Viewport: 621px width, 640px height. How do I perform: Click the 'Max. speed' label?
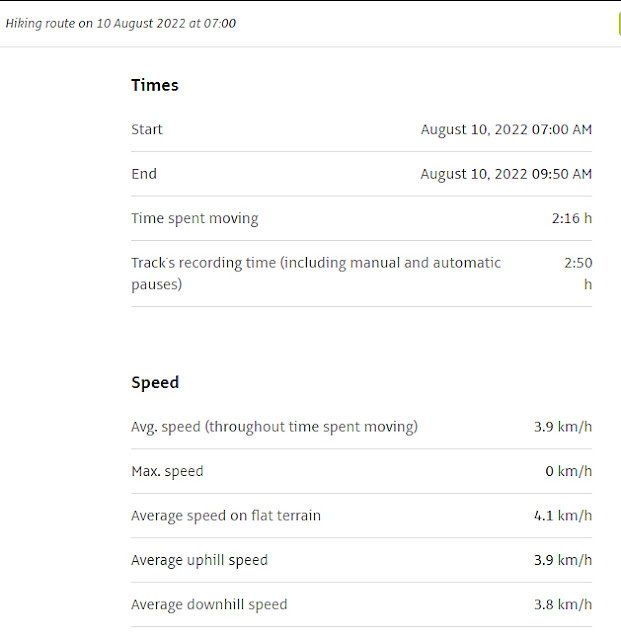tap(167, 471)
